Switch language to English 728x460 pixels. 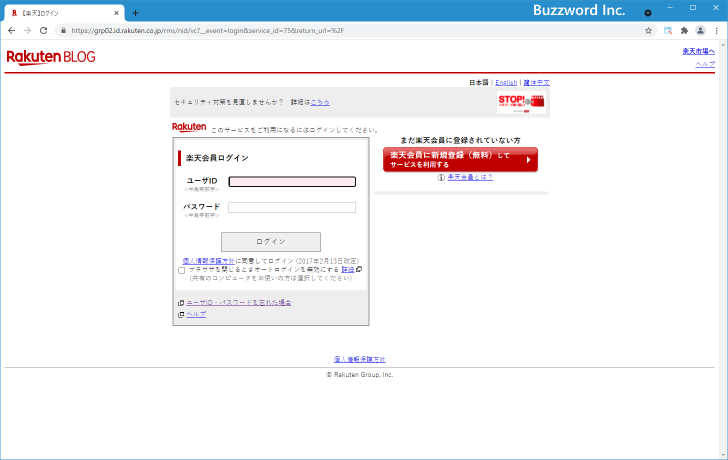506,83
